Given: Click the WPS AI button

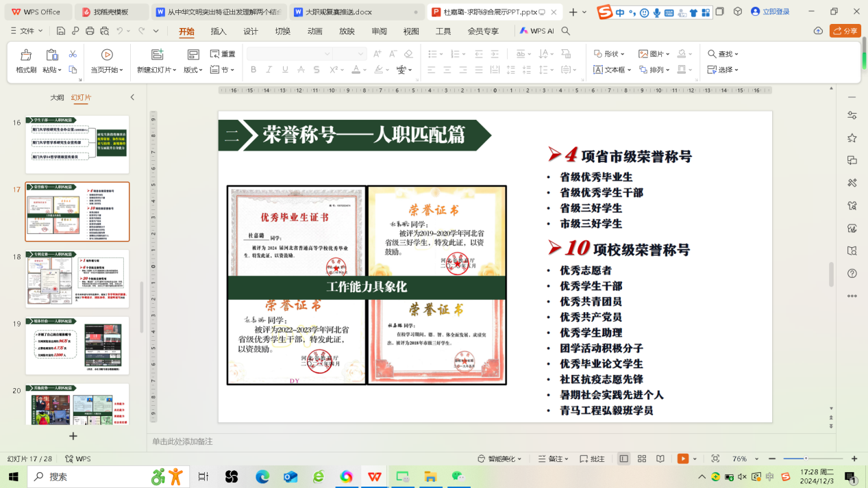Looking at the screenshot, I should (537, 31).
